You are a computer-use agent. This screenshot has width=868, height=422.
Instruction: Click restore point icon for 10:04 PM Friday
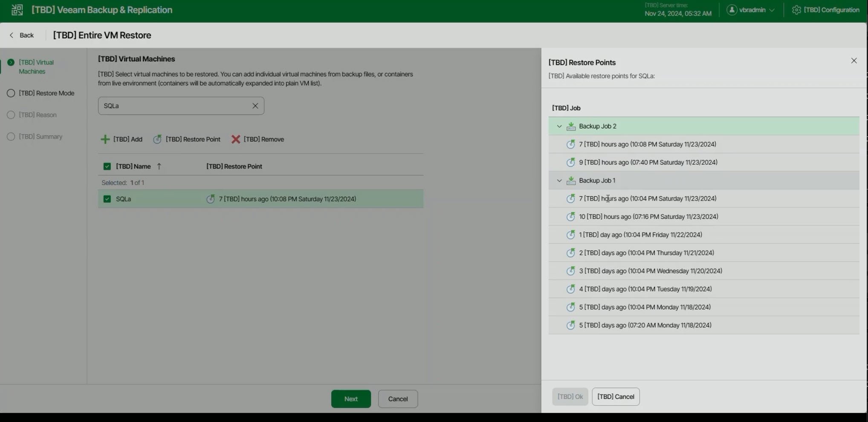pyautogui.click(x=570, y=235)
